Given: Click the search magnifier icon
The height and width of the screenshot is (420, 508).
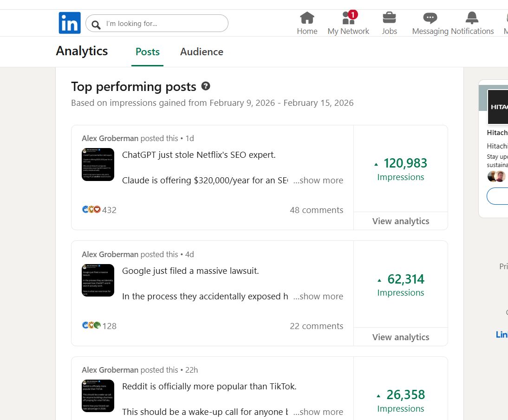Looking at the screenshot, I should tap(96, 24).
